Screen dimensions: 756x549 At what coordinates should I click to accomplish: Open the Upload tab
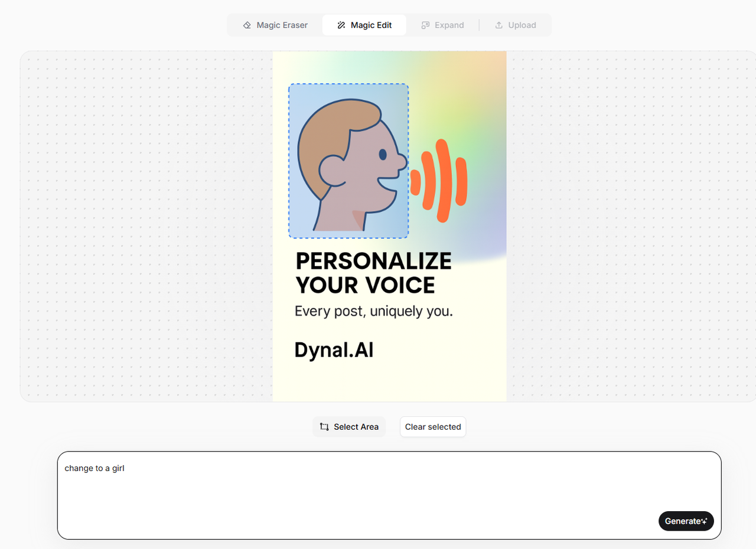tap(515, 25)
